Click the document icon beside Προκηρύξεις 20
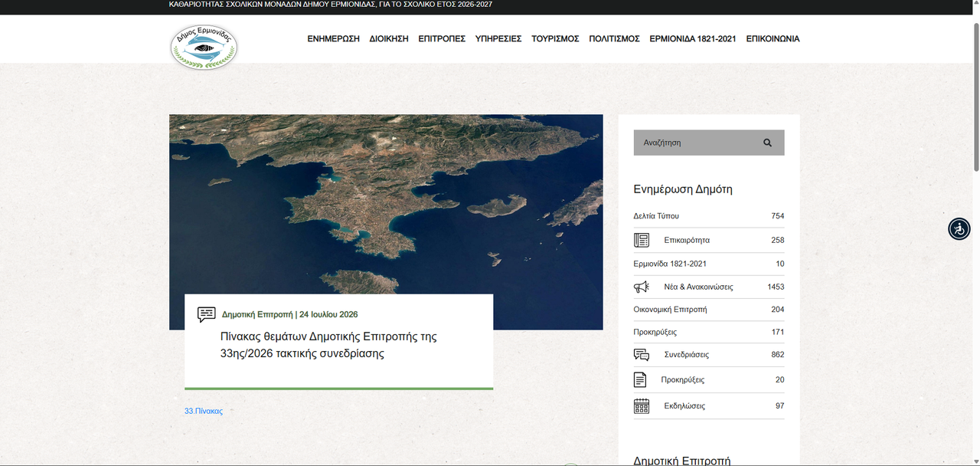Screen dimensions: 980x466 (640, 379)
